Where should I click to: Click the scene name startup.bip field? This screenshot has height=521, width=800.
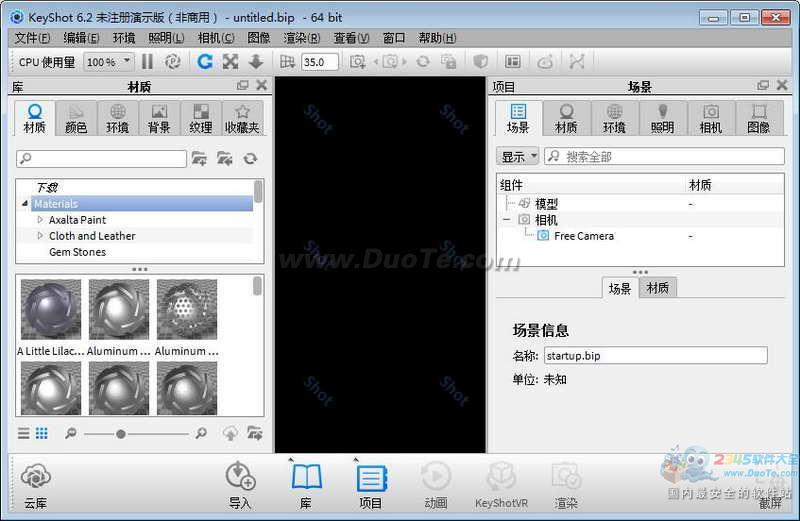click(656, 355)
